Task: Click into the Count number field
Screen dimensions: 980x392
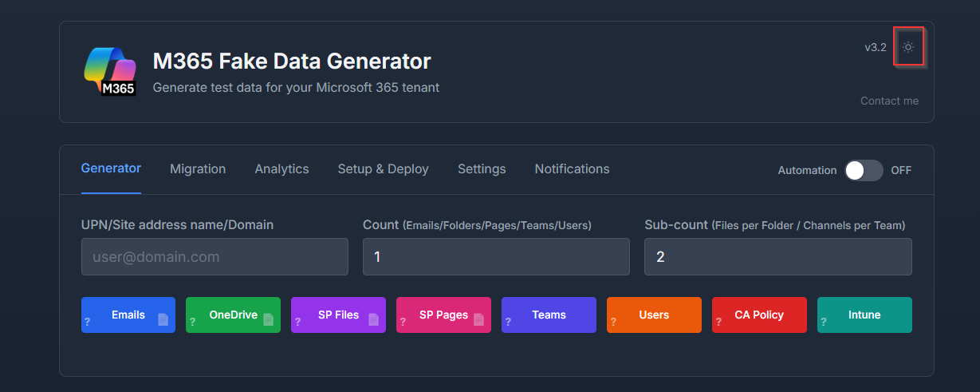Action: coord(496,257)
